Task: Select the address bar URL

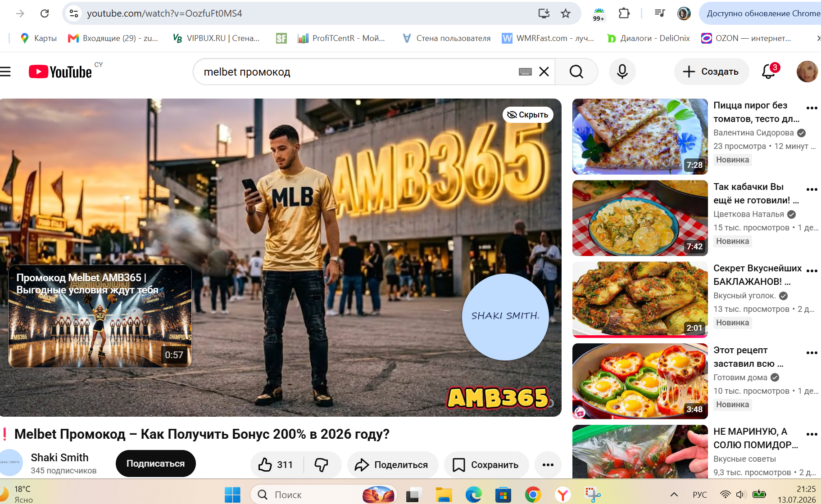Action: [164, 13]
